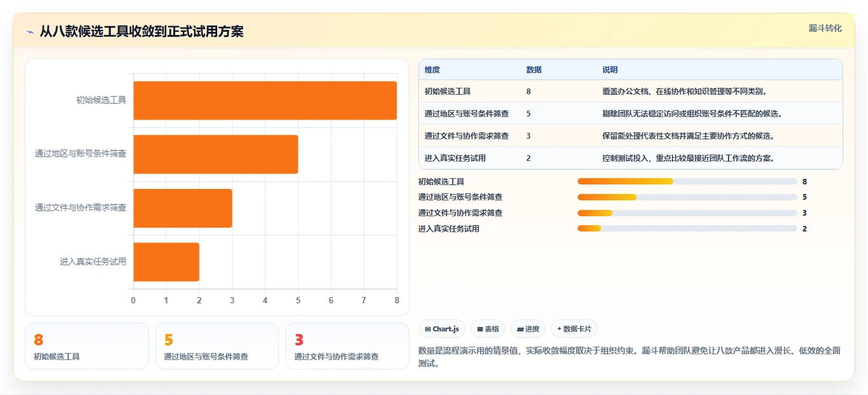Click the lightning icon beside the slide title
This screenshot has width=868, height=395.
(x=31, y=32)
